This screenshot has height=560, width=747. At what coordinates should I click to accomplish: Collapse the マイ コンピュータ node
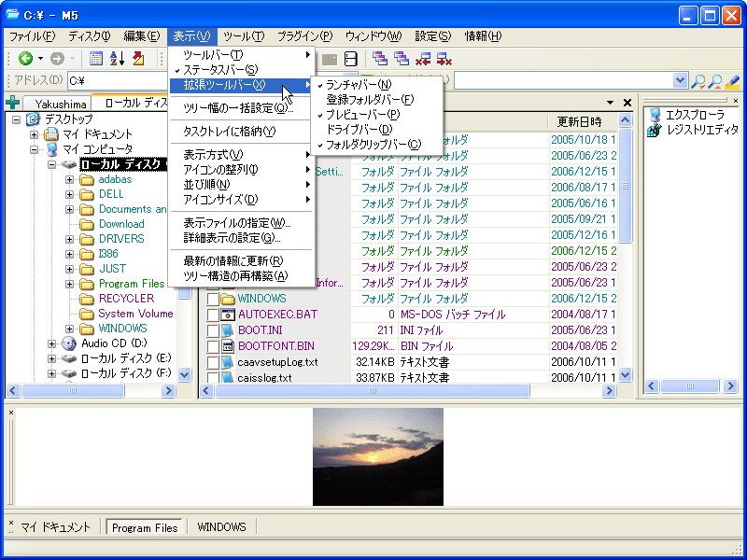click(x=34, y=149)
